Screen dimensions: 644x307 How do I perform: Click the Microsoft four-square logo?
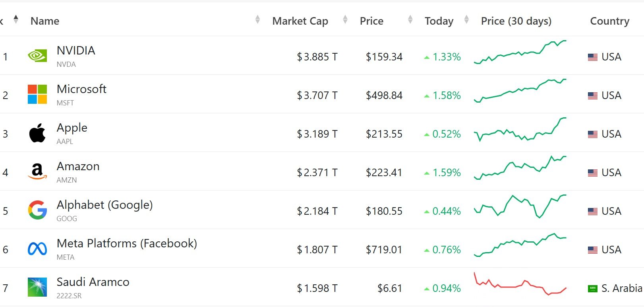(x=37, y=94)
